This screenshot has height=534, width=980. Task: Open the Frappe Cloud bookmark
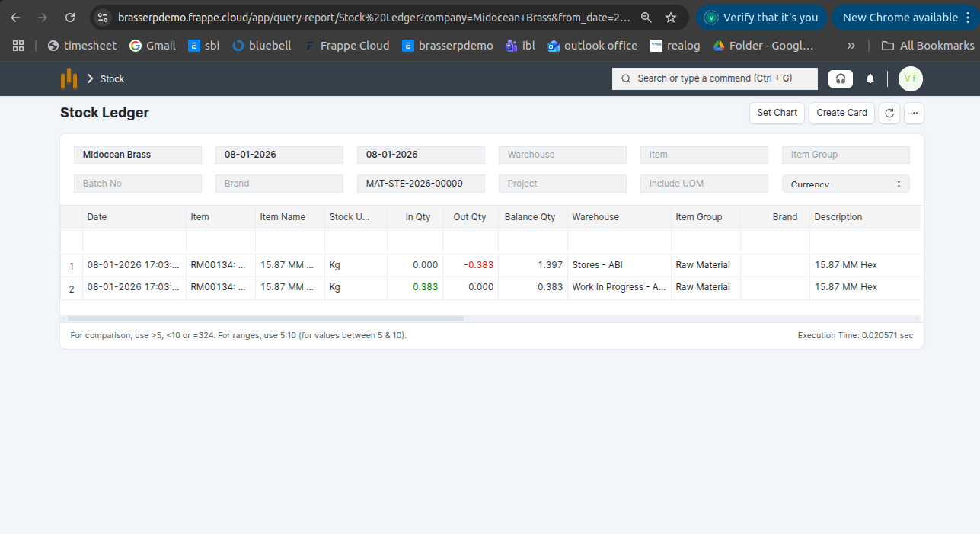347,46
